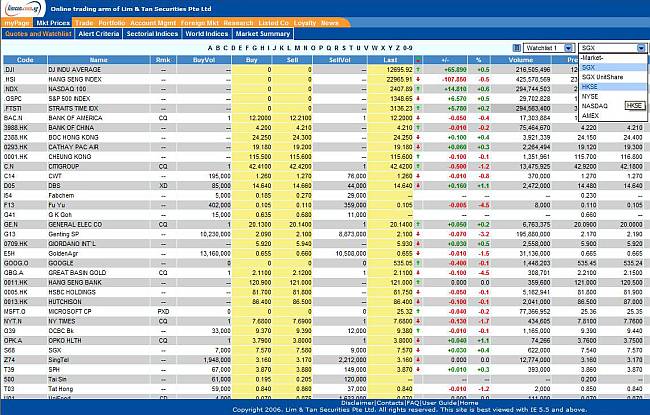Open the Alert Criteria sub-tab
The image size is (650, 415).
pyautogui.click(x=99, y=34)
